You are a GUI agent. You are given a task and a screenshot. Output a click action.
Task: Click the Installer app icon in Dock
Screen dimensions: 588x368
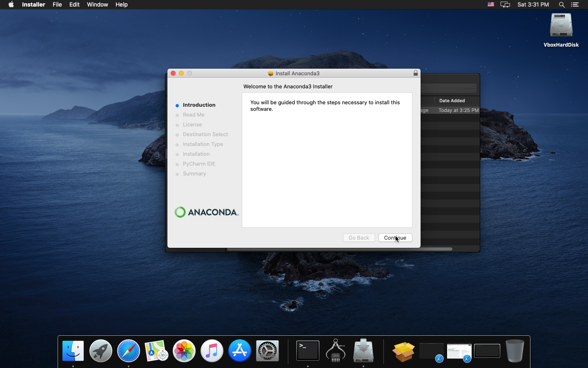coord(363,351)
